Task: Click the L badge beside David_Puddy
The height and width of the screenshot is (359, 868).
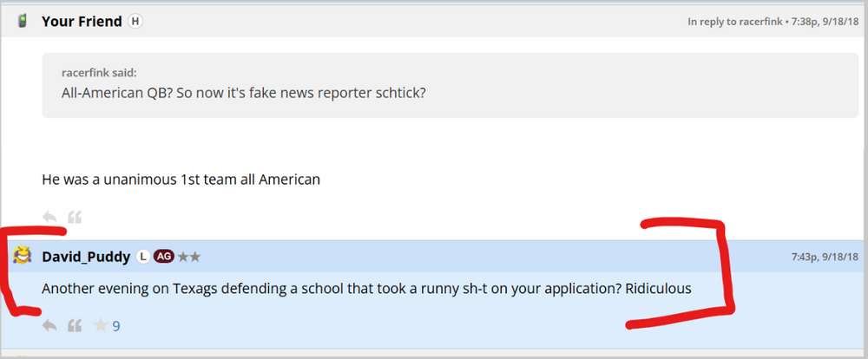Action: (x=142, y=257)
